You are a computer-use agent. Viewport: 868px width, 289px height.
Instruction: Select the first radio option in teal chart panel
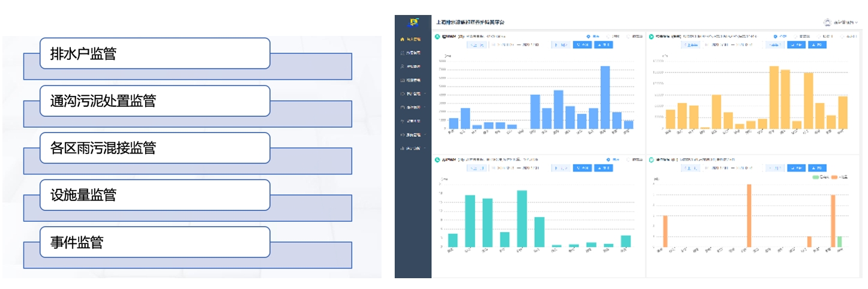[608, 159]
